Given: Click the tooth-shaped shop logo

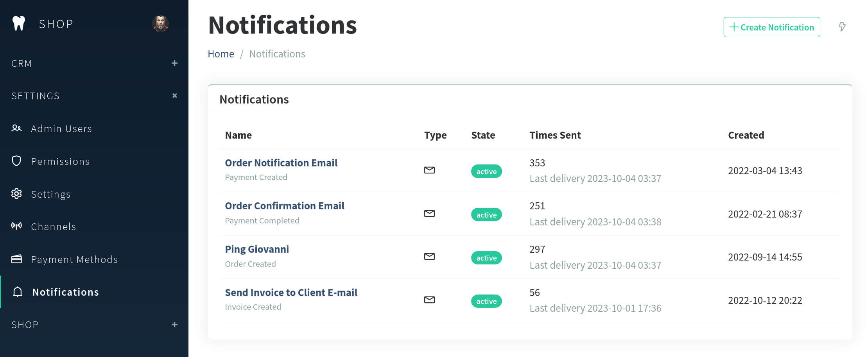Looking at the screenshot, I should click(18, 23).
